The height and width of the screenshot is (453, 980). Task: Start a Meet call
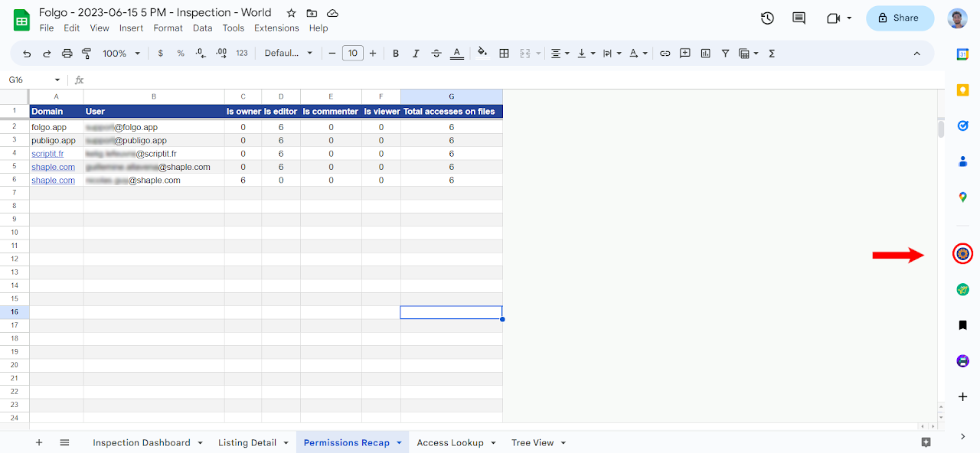(839, 18)
